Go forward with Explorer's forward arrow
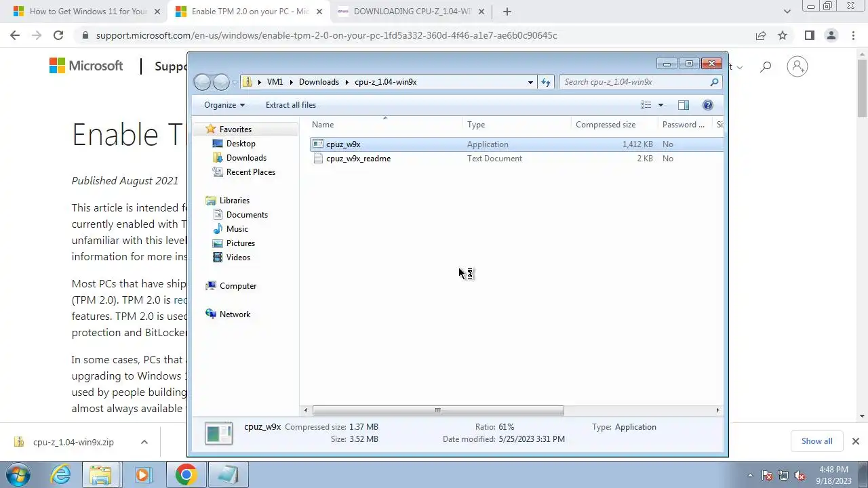 pos(221,82)
